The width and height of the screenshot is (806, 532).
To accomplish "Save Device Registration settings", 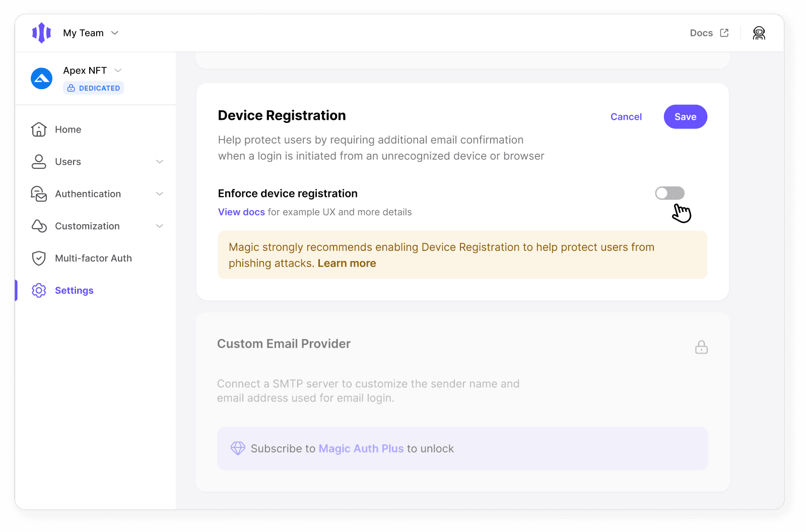I will click(686, 117).
